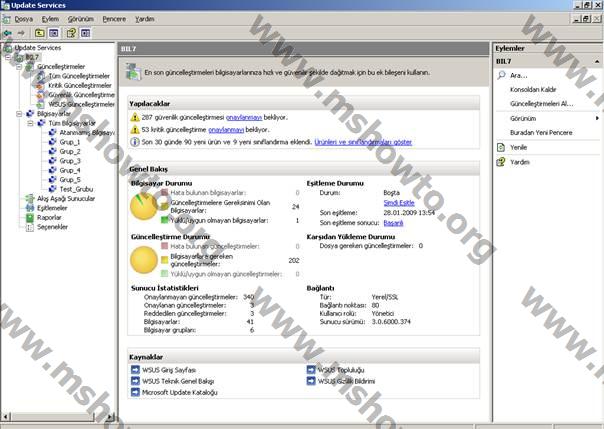Toggle the action pane toolbar icon
The width and height of the screenshot is (604, 429).
[x=86, y=33]
